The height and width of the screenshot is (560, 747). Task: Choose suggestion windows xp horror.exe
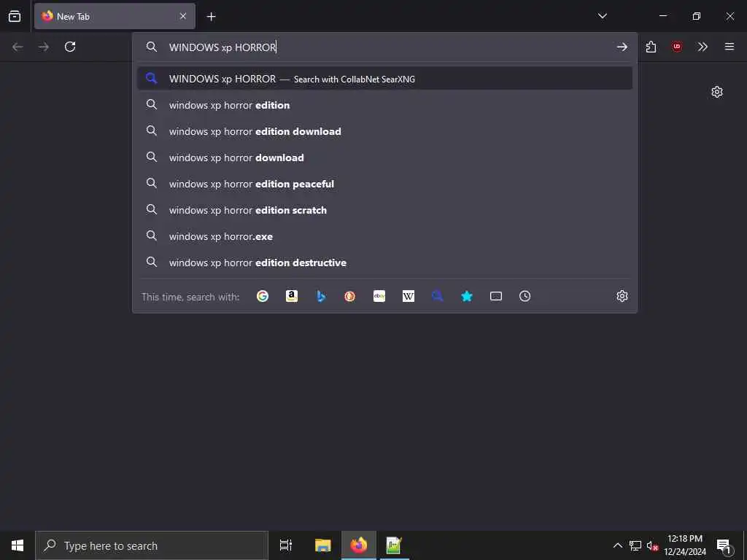click(384, 236)
